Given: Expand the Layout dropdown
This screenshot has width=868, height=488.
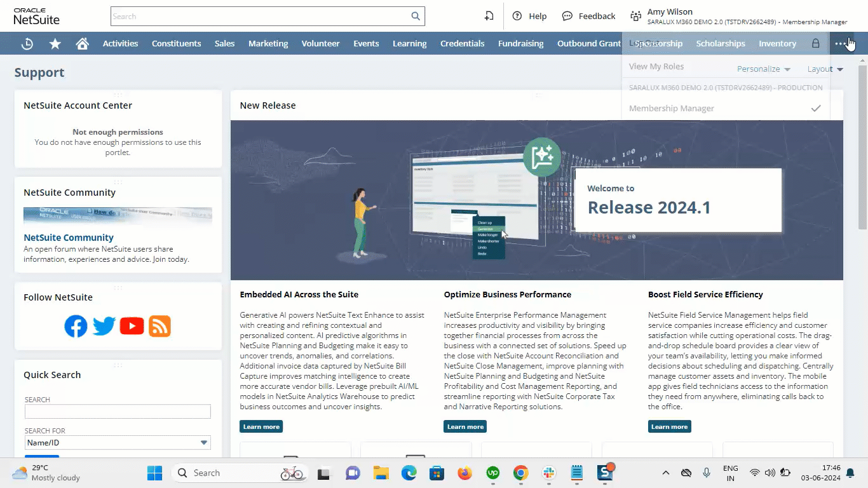Looking at the screenshot, I should click(825, 69).
